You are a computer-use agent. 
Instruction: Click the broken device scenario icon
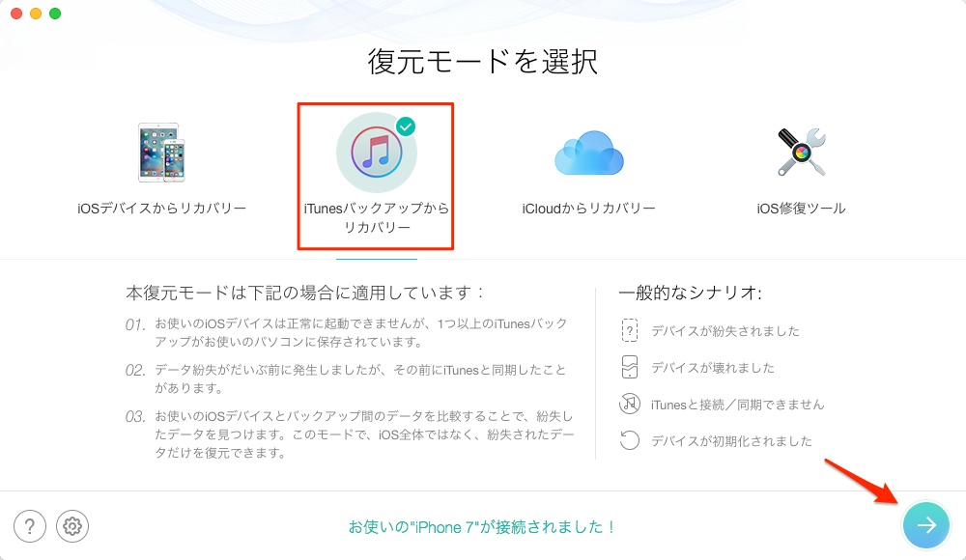pyautogui.click(x=630, y=367)
